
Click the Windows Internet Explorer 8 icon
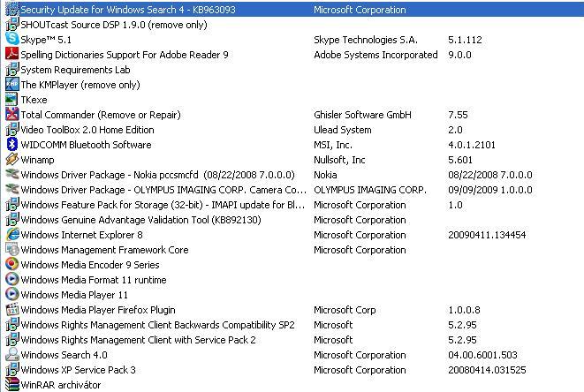(x=11, y=234)
